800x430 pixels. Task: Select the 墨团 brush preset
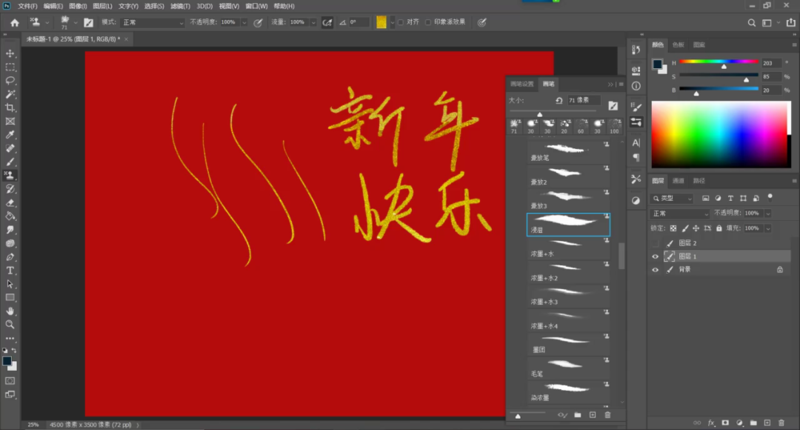568,344
